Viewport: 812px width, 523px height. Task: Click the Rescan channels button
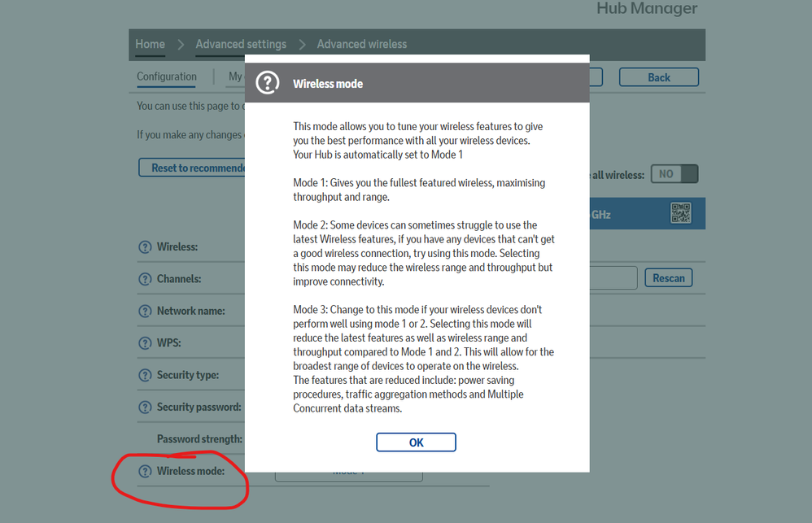click(669, 278)
